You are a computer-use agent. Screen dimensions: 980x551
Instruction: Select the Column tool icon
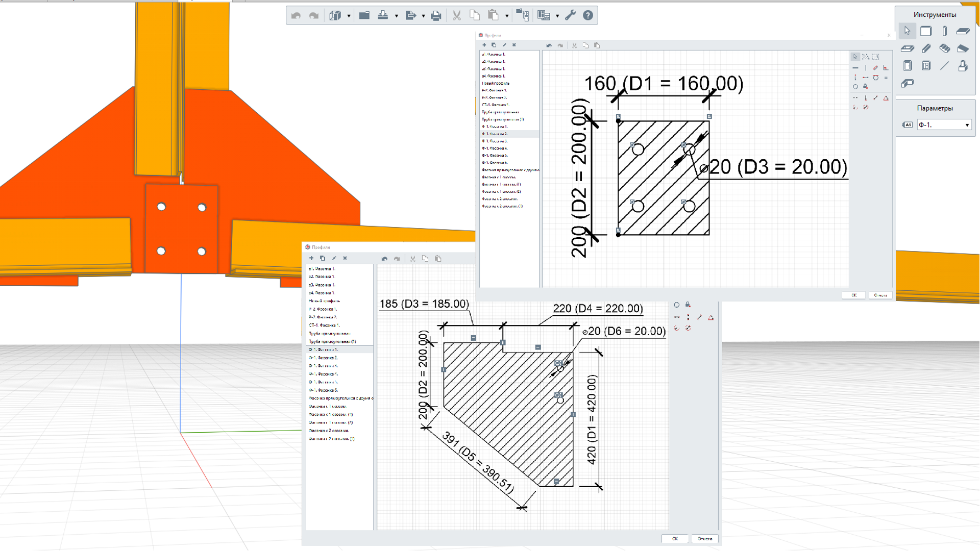pos(944,31)
